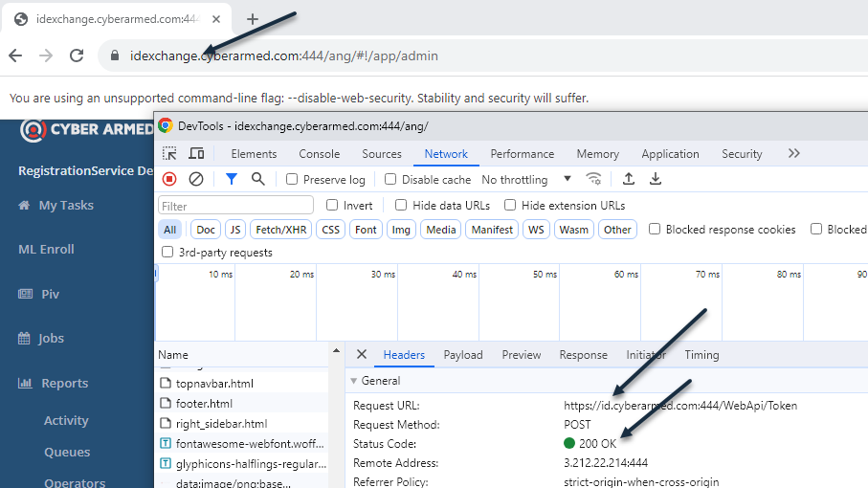Open the Security tab

(742, 154)
